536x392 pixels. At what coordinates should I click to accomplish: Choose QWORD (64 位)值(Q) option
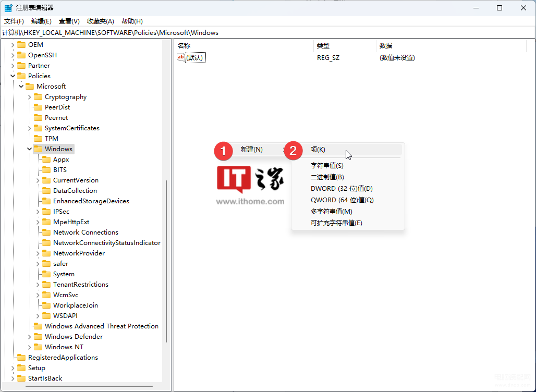pos(348,200)
